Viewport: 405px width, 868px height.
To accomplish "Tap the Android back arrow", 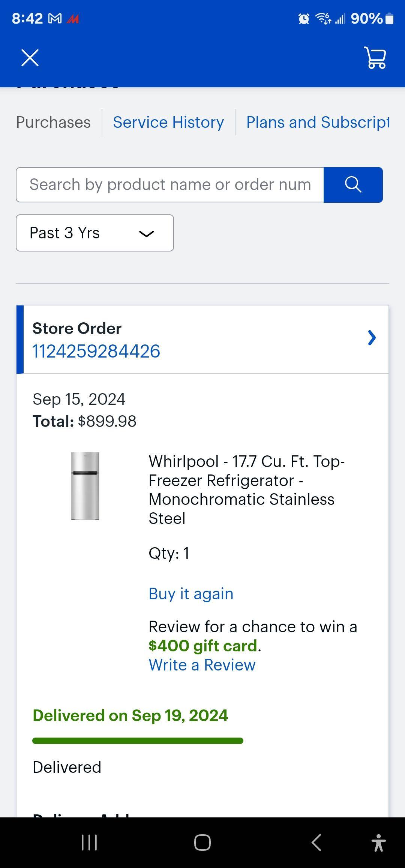I will (316, 843).
